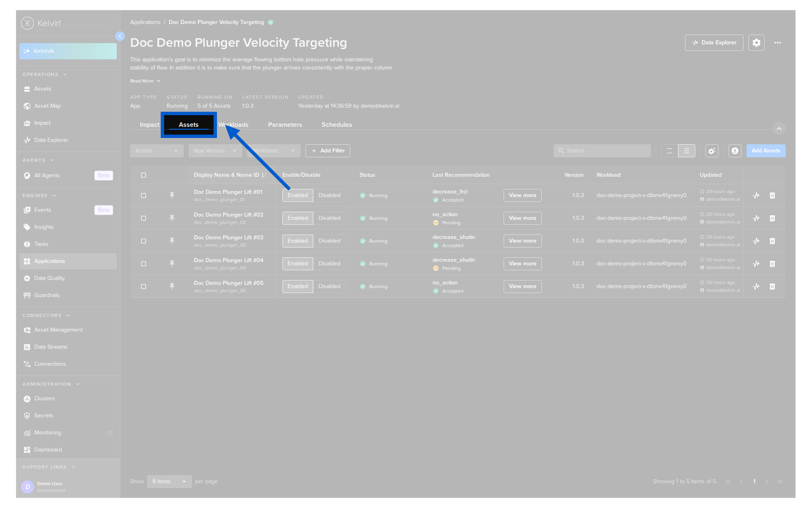Click Add Filter button

pos(328,151)
